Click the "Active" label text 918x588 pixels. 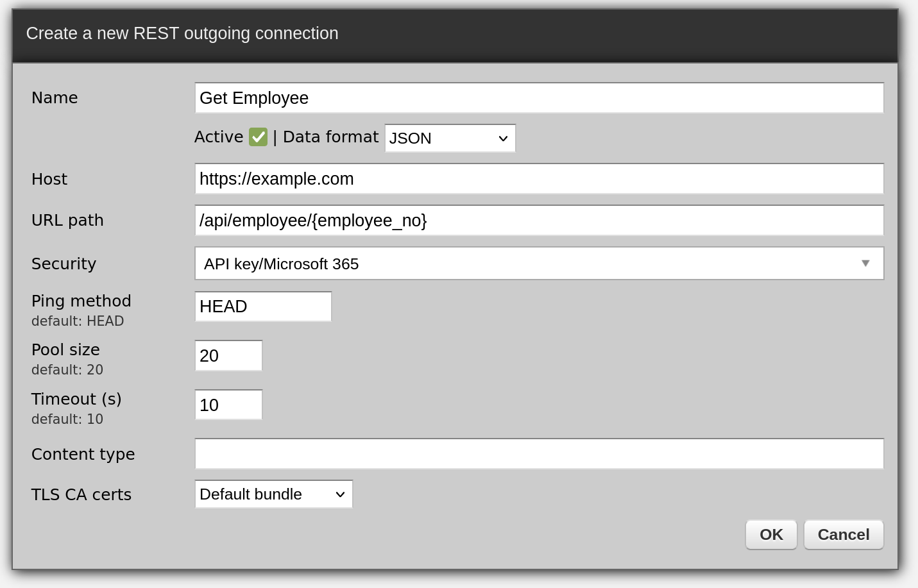(219, 137)
